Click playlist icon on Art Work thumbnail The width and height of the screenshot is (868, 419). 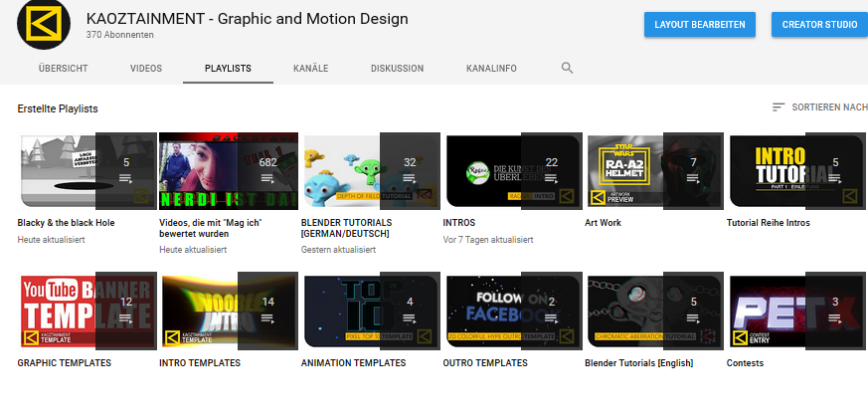pos(693,178)
